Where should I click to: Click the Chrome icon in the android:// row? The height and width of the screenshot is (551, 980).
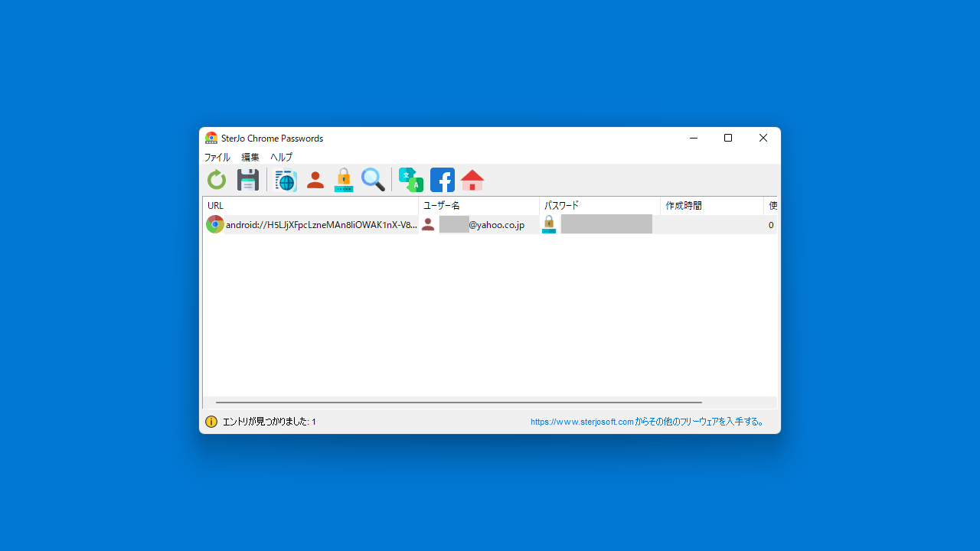point(215,224)
